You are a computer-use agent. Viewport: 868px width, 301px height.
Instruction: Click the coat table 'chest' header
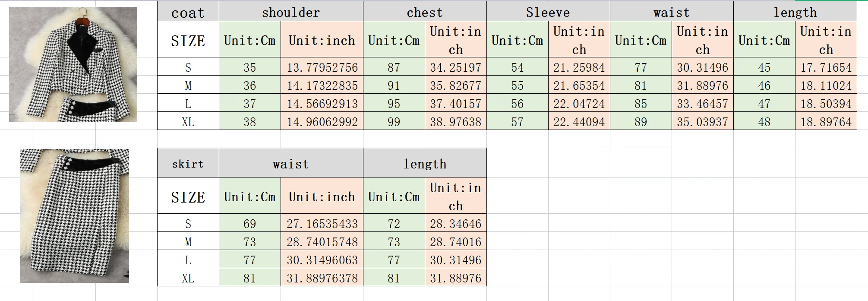coord(425,13)
